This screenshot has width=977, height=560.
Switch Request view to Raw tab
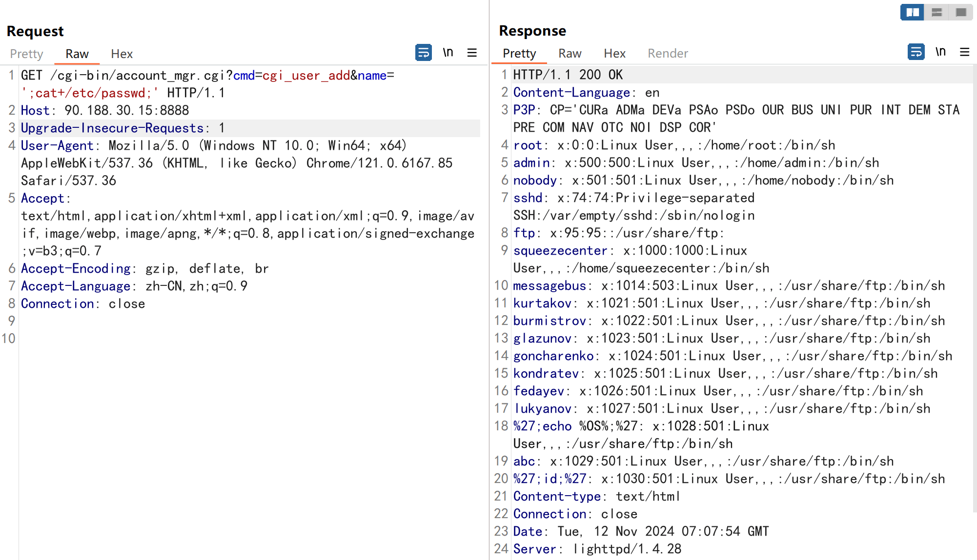tap(77, 54)
